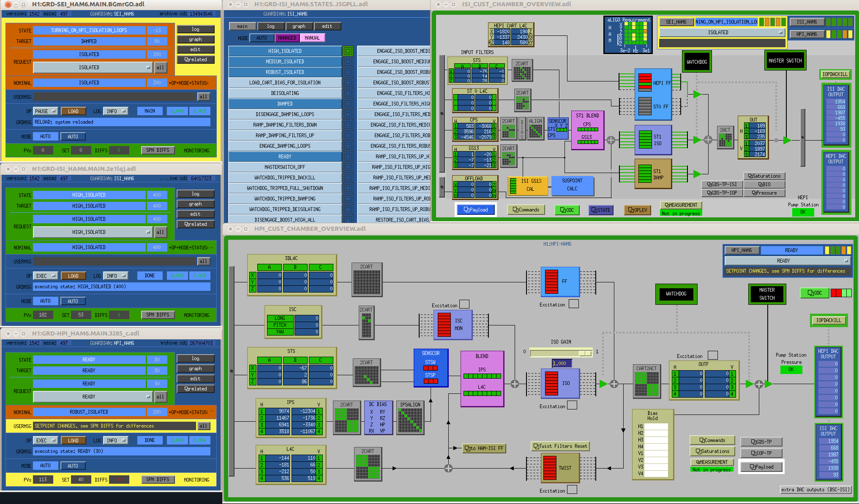859x504 pixels.
Task: Open the DC BIAS block
Action: [x=378, y=417]
